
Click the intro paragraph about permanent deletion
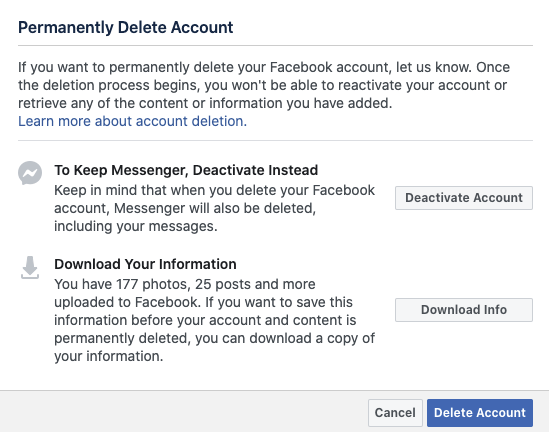(x=264, y=85)
